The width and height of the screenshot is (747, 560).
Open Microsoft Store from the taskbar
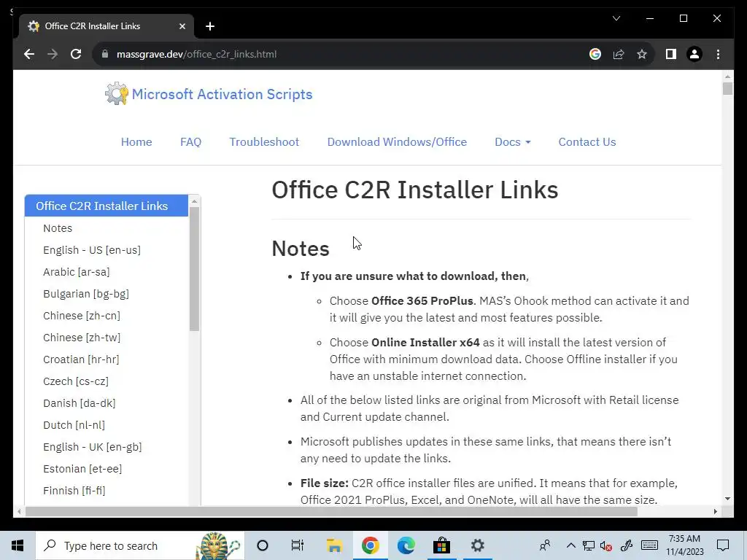click(x=441, y=545)
